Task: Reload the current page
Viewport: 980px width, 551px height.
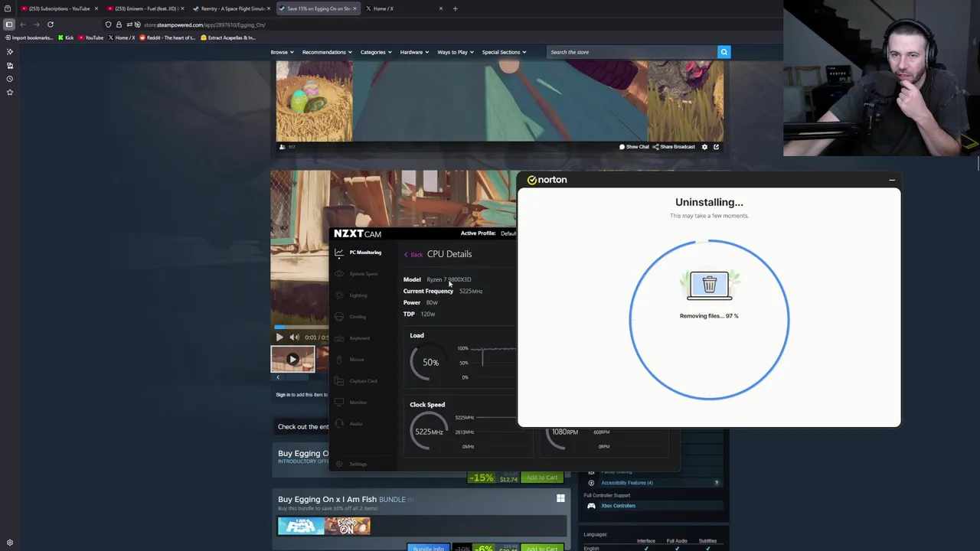Action: 51,24
